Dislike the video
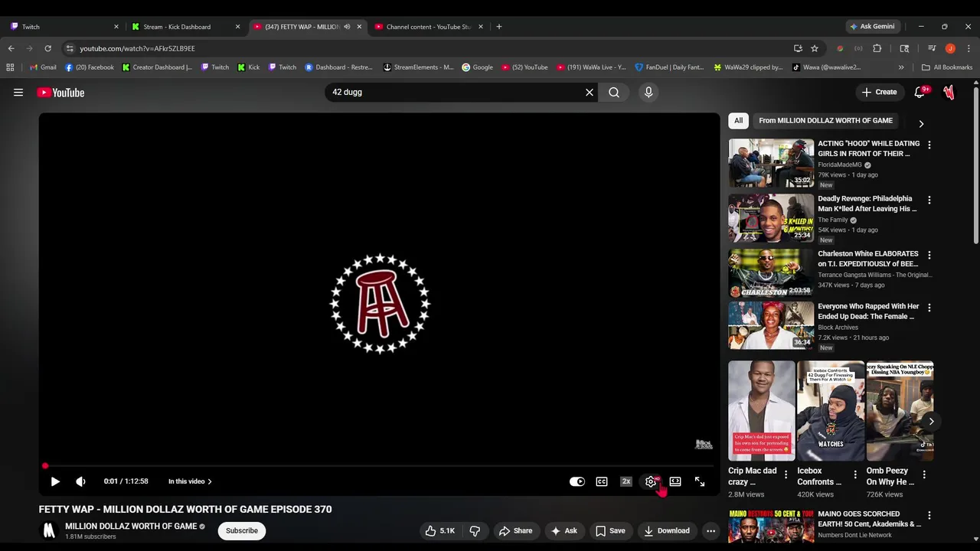This screenshot has height=551, width=980. 475,530
